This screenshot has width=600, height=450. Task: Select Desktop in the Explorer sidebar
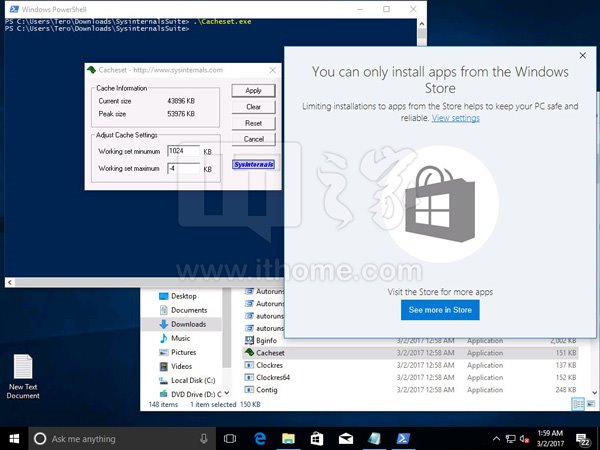click(x=184, y=296)
